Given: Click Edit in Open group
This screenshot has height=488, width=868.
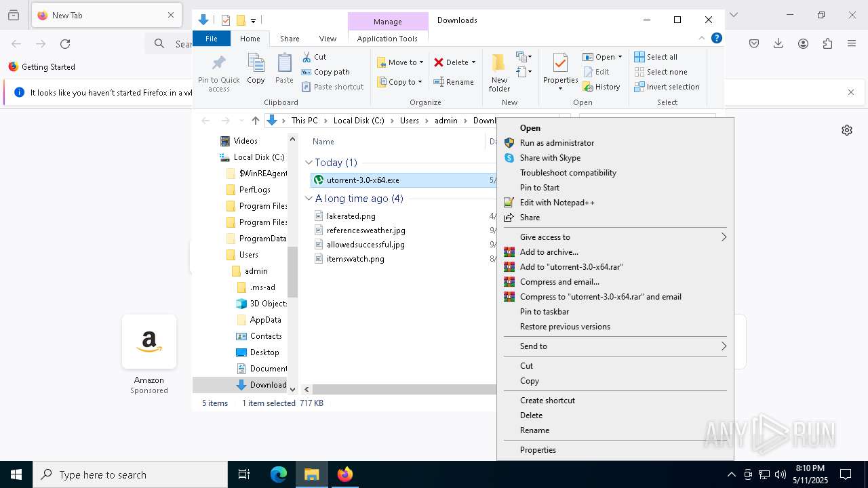Looking at the screenshot, I should click(x=596, y=72).
